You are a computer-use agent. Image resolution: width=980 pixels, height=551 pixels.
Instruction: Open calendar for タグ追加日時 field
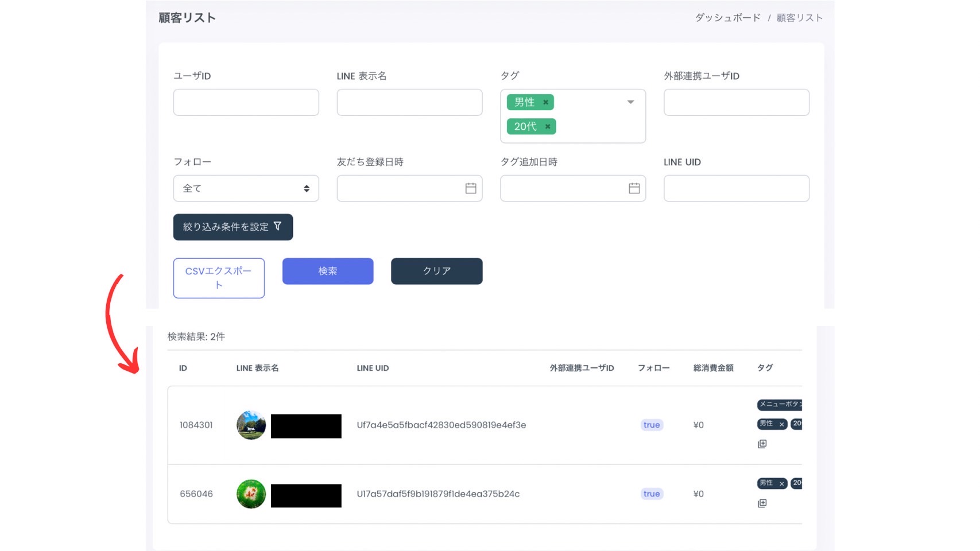pyautogui.click(x=634, y=188)
